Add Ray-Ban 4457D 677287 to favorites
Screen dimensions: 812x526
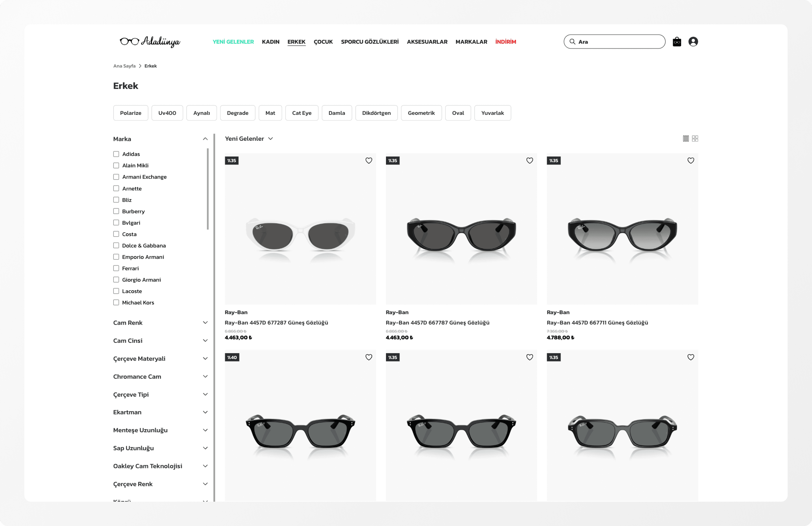click(x=369, y=160)
